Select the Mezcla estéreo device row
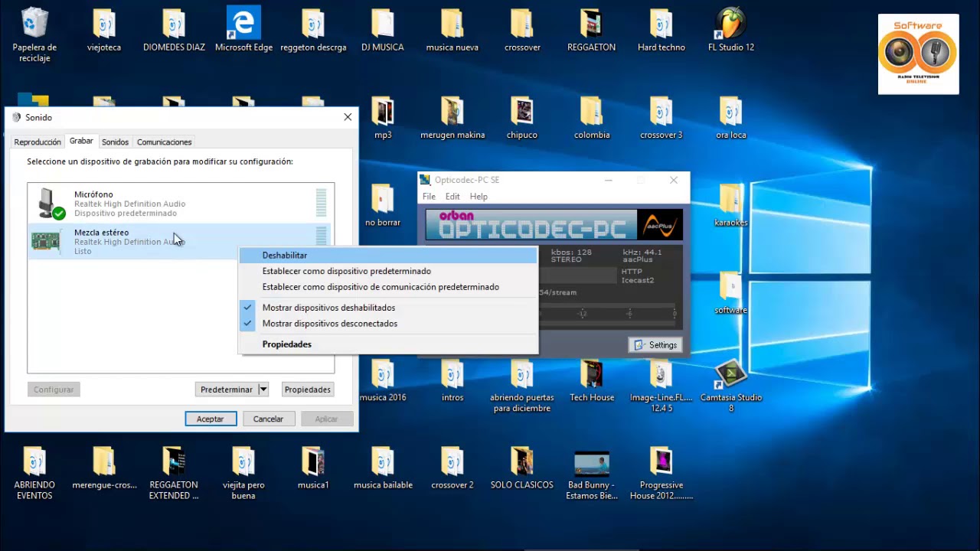Screen dimensions: 980x551 coord(181,241)
